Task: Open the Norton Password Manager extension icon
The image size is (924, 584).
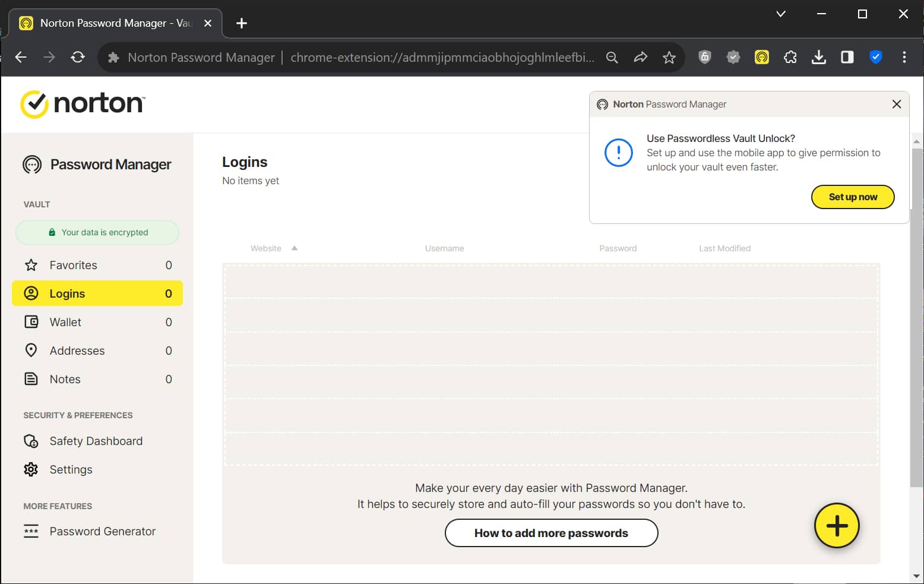Action: [762, 57]
